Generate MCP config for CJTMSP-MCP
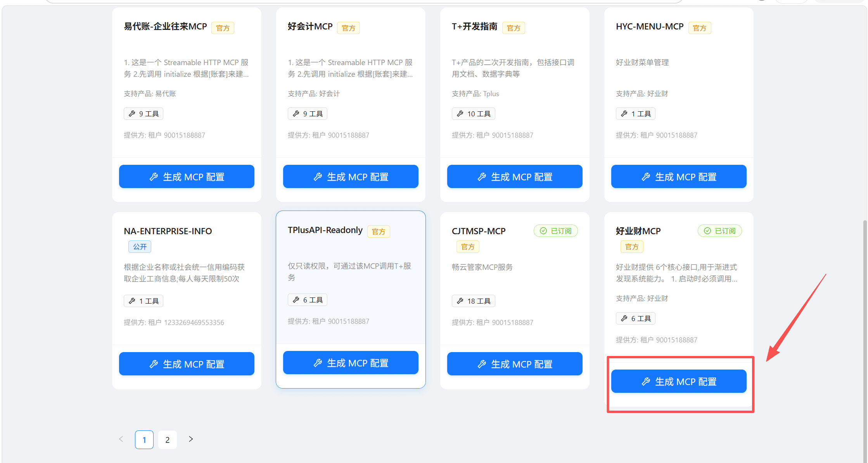Viewport: 868px width, 463px height. click(x=515, y=364)
